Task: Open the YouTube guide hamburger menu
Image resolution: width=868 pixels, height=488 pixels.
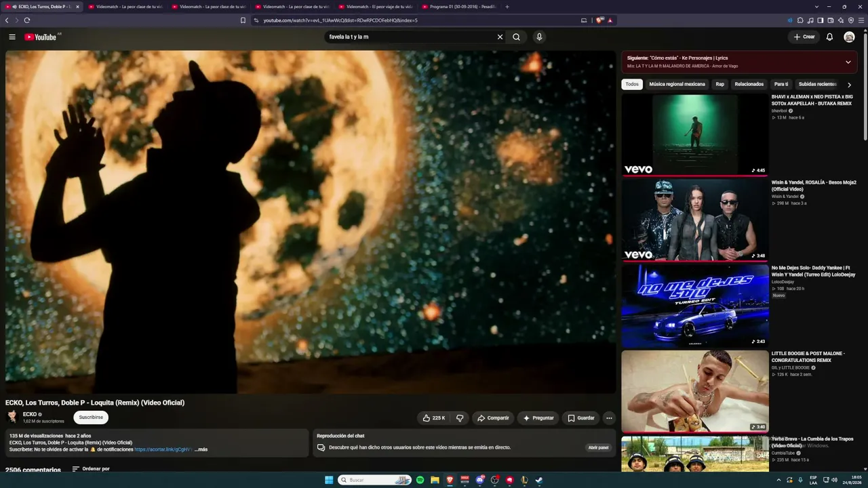Action: coord(12,37)
